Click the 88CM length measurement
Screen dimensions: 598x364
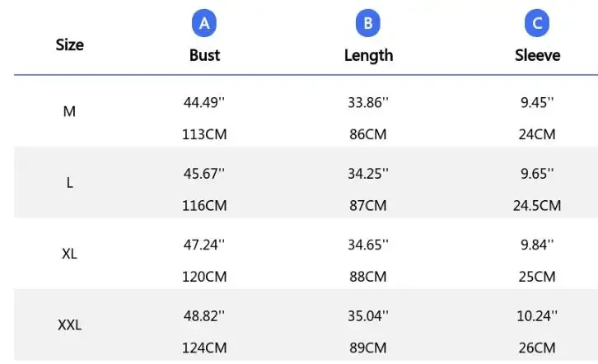[x=368, y=277]
